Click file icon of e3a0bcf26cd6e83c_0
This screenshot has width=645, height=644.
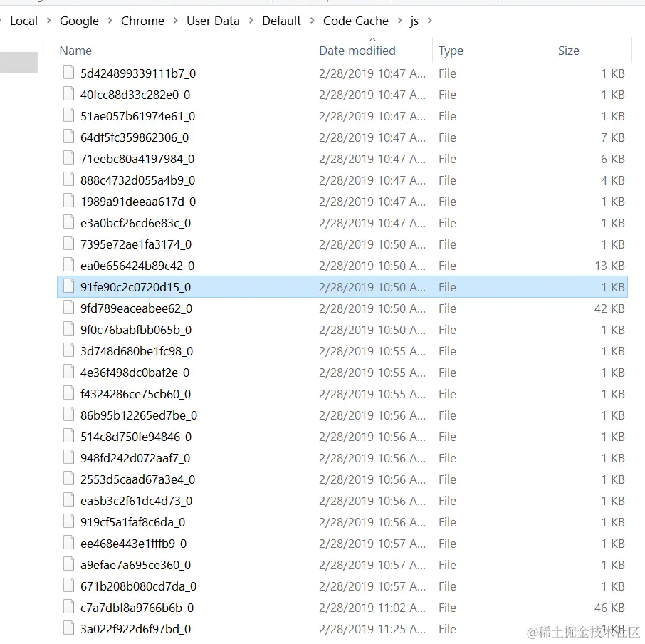pyautogui.click(x=68, y=222)
